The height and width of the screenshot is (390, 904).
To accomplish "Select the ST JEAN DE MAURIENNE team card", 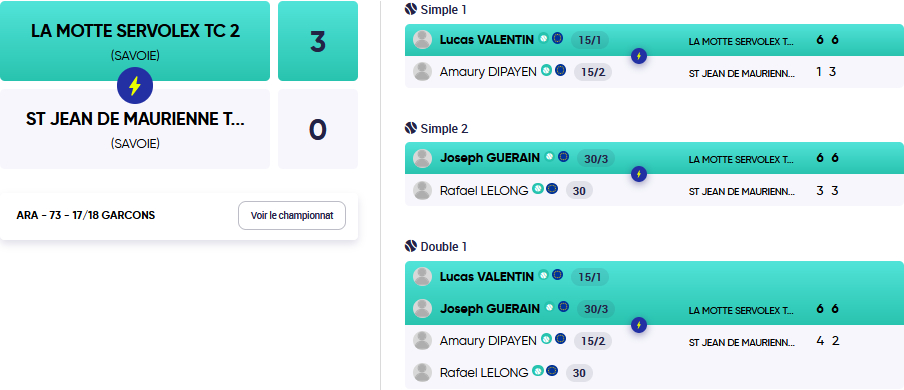I will pos(135,129).
